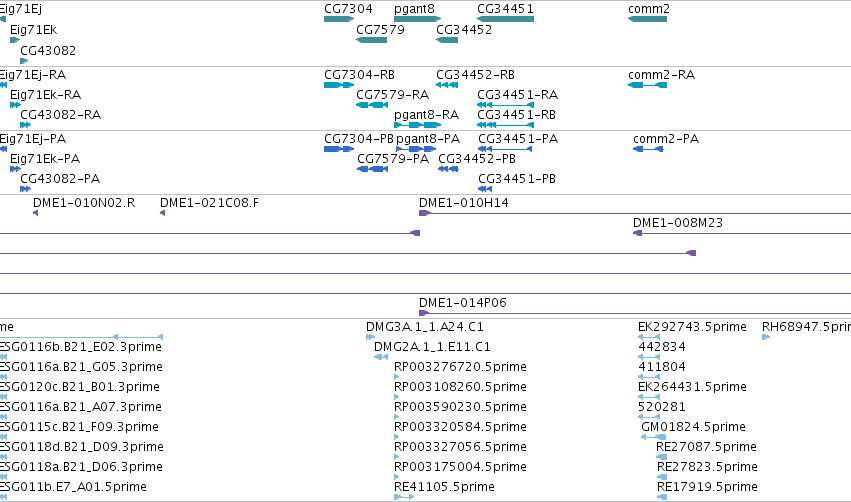The image size is (851, 502).
Task: Click BAC end DME1-021C08.F
Action: tap(209, 202)
